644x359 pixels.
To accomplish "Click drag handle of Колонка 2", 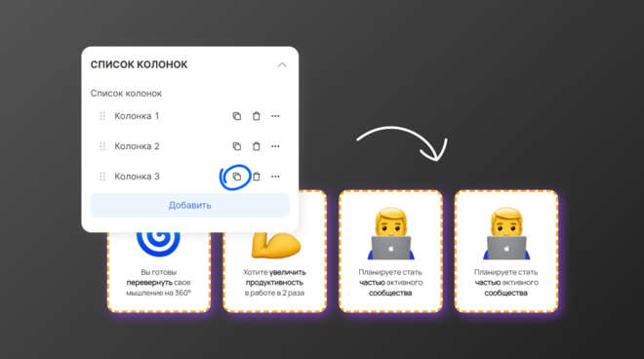I will click(x=102, y=146).
